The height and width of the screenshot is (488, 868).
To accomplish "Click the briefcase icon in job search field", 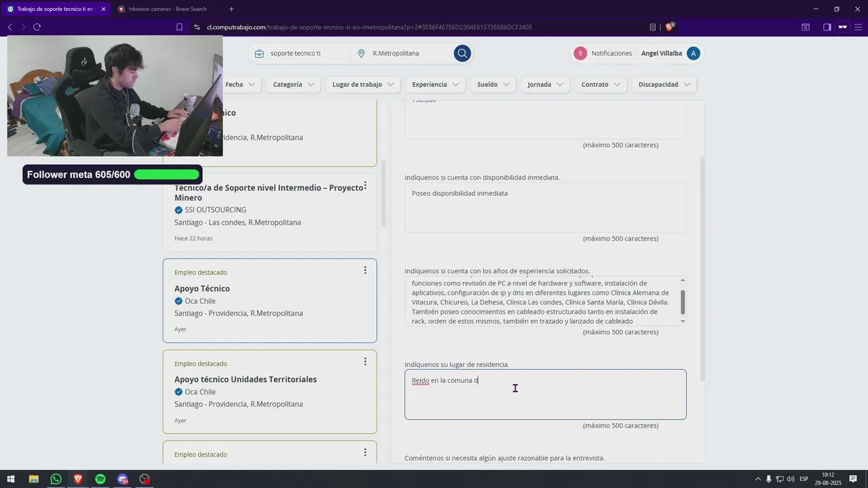I will point(259,53).
